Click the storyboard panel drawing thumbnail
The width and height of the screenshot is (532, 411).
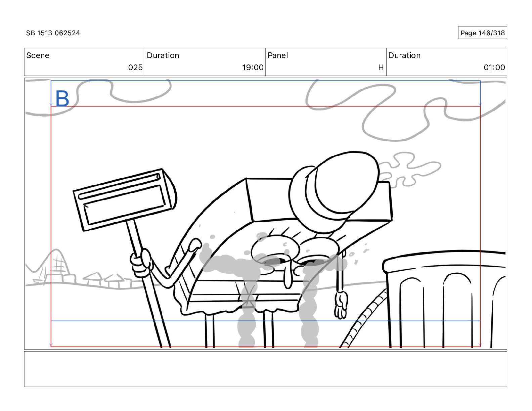click(265, 214)
